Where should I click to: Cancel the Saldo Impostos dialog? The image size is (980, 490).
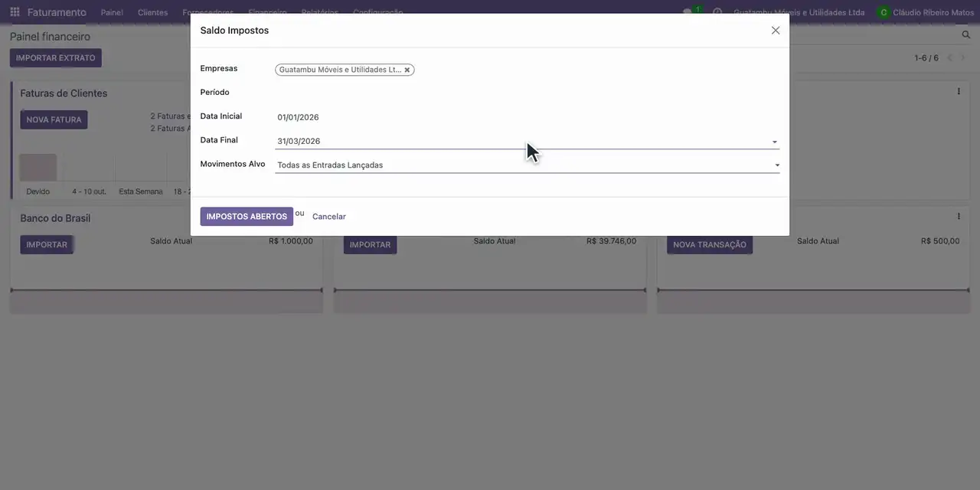tap(329, 217)
